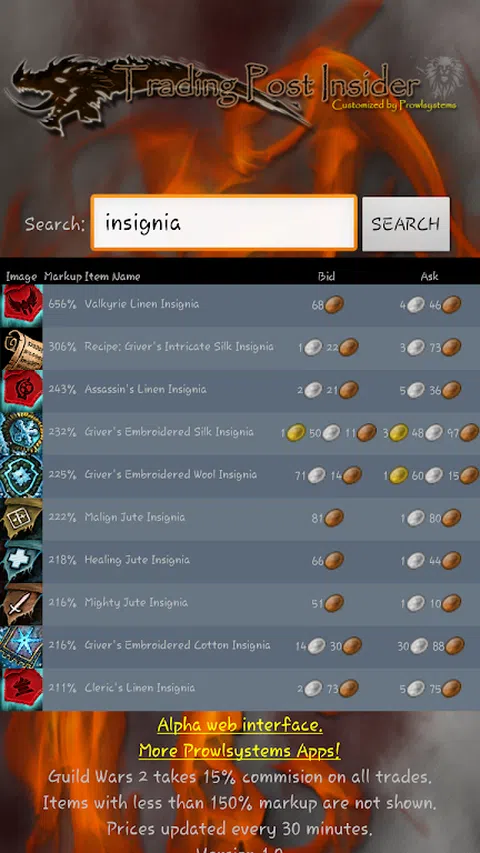The width and height of the screenshot is (480, 853).
Task: Open the Alpha web interface link
Action: click(240, 725)
